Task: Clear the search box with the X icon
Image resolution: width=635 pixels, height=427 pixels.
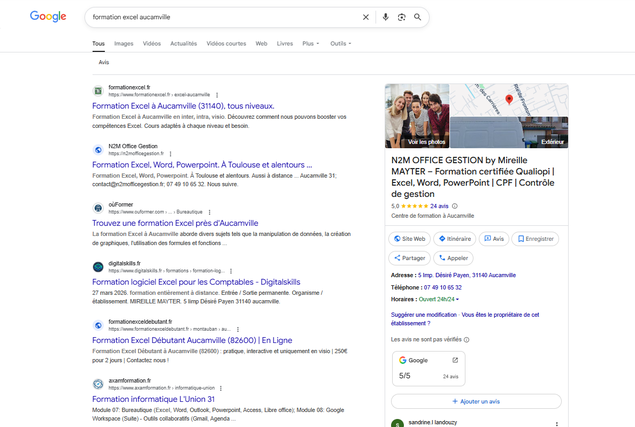Action: coord(366,17)
